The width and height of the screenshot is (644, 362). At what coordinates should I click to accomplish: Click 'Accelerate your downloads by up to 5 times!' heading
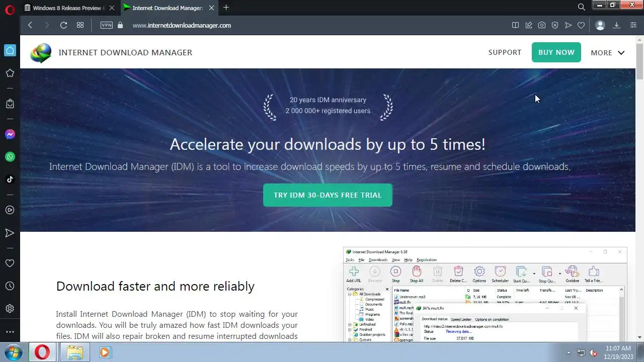click(328, 144)
